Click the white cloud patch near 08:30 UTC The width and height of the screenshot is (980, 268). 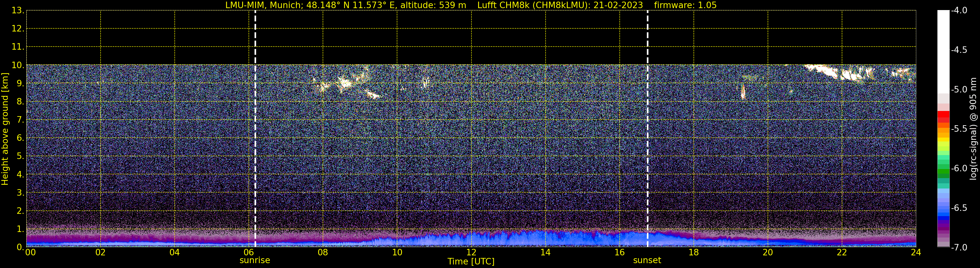click(345, 83)
